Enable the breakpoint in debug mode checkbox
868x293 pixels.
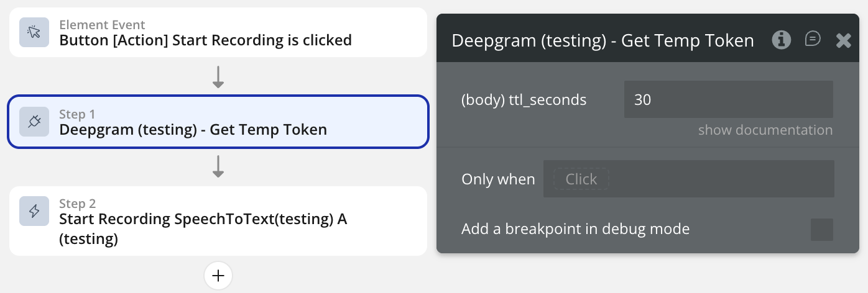pyautogui.click(x=822, y=230)
